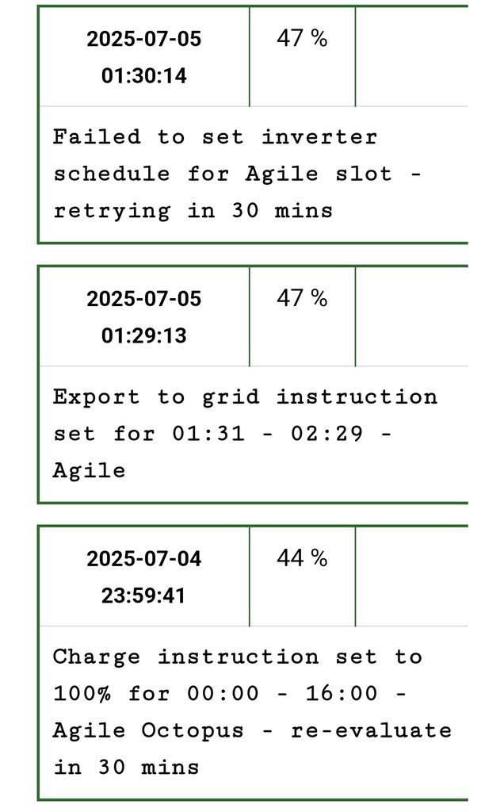
Task: Click the 01:29:13 time in the second entry
Action: coord(143,335)
